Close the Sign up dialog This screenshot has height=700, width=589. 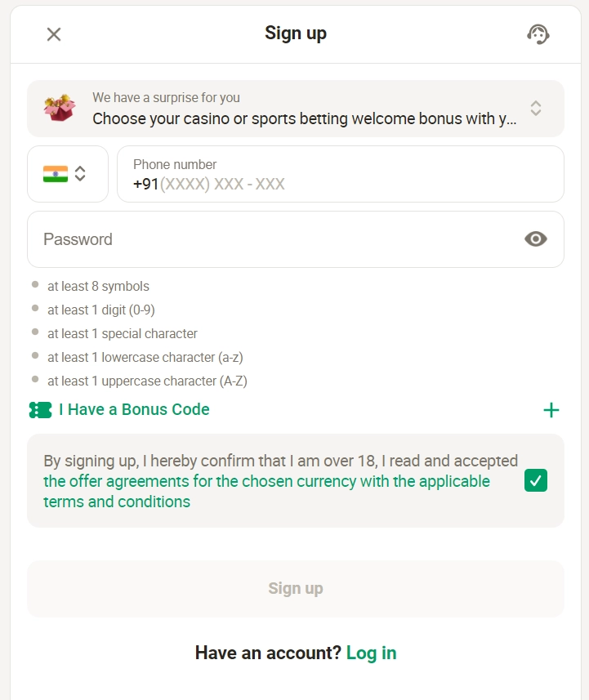54,34
